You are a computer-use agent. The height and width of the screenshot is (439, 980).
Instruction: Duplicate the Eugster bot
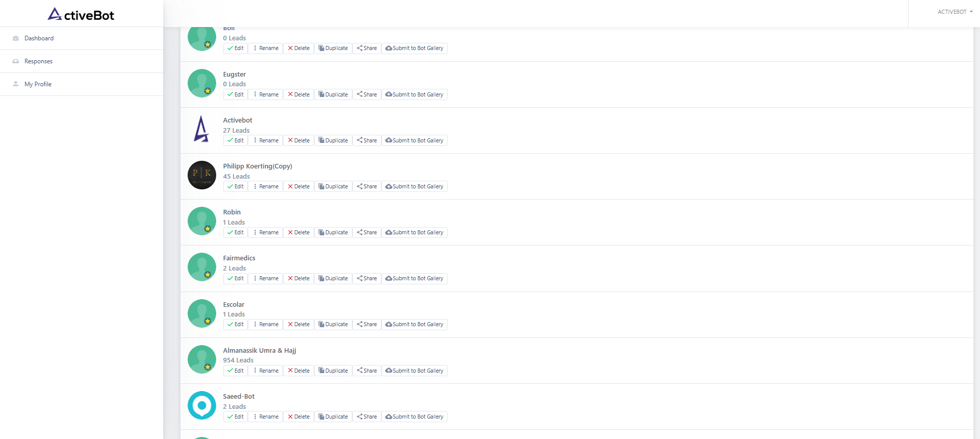pyautogui.click(x=333, y=94)
